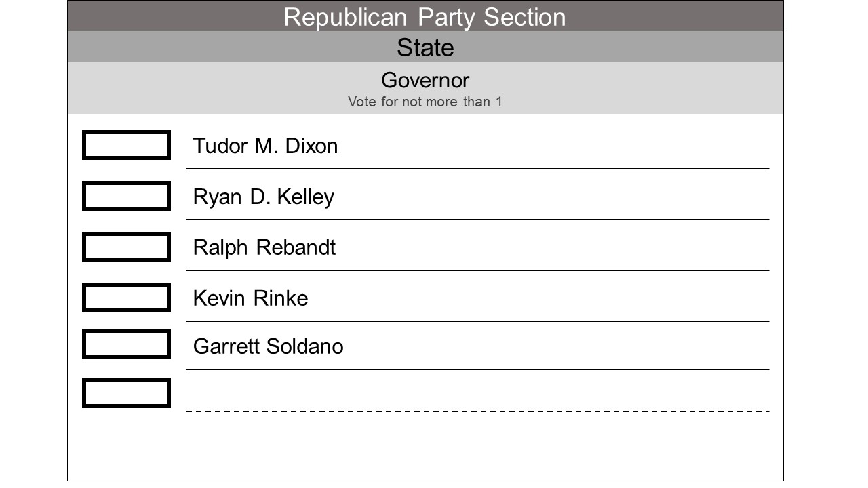Tick the box beside Ryan D. Kelley
Viewport: 868px width, 488px height.
[126, 196]
